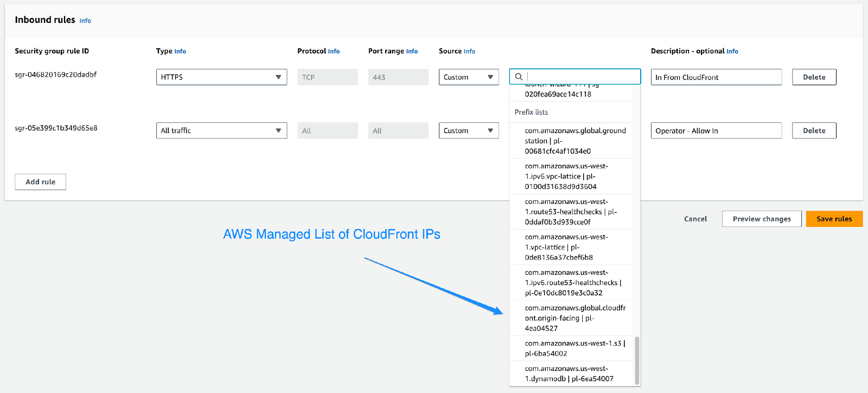Image resolution: width=868 pixels, height=393 pixels.
Task: Choose the us-west-1.route53-healthchecks prefix list
Action: tap(571, 212)
